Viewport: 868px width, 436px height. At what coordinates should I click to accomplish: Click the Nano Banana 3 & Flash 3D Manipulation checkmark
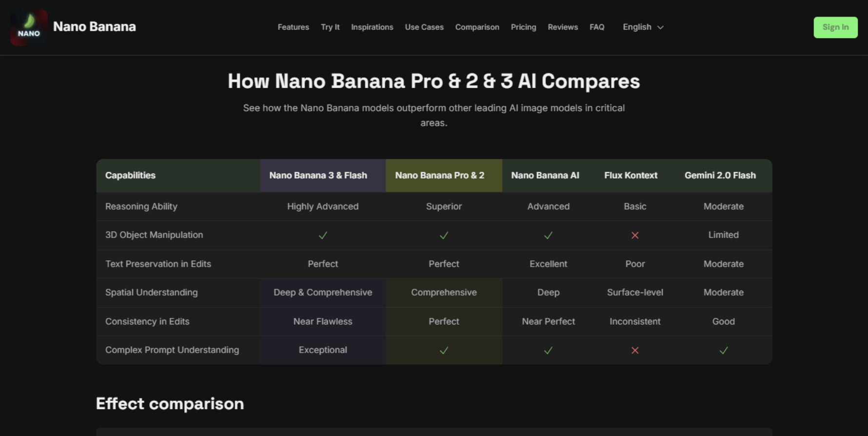coord(323,236)
